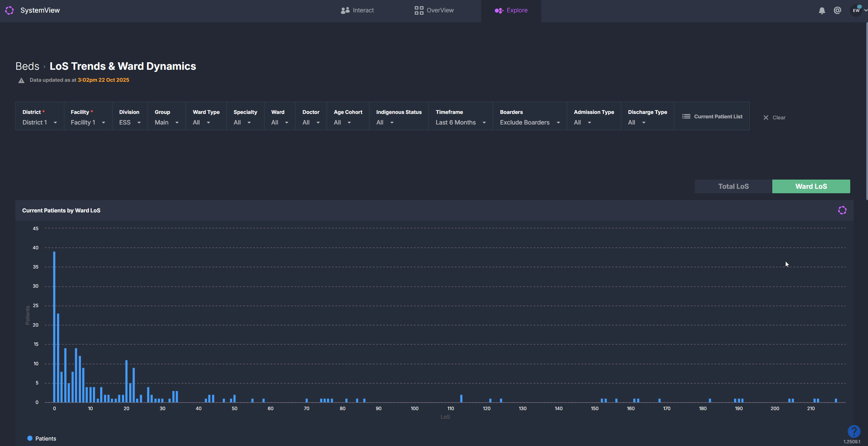Expand the Division ESS dropdown
The width and height of the screenshot is (868, 446).
coord(130,122)
